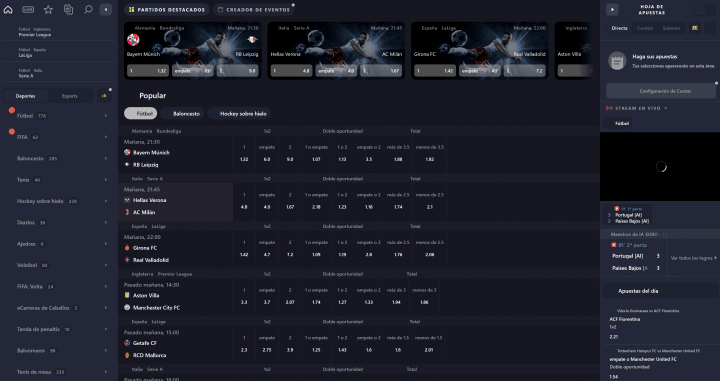
Task: Collapse the bet slip arrow icon
Action: [612, 9]
